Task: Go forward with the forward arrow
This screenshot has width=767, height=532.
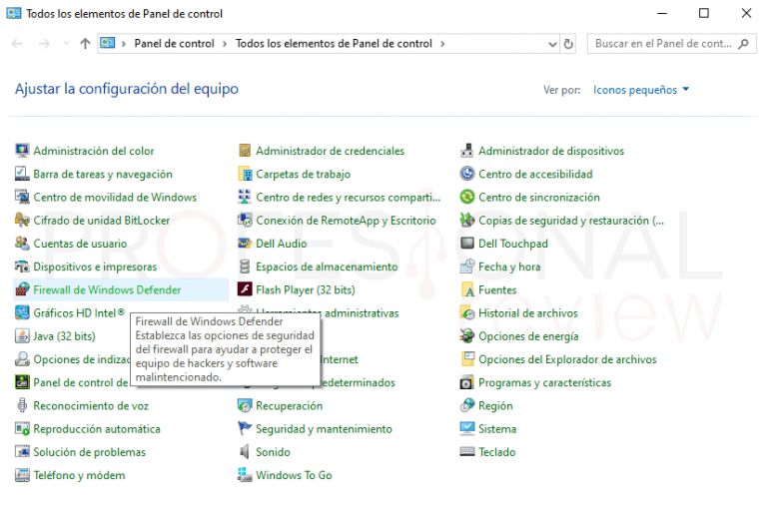Action: [x=44, y=44]
